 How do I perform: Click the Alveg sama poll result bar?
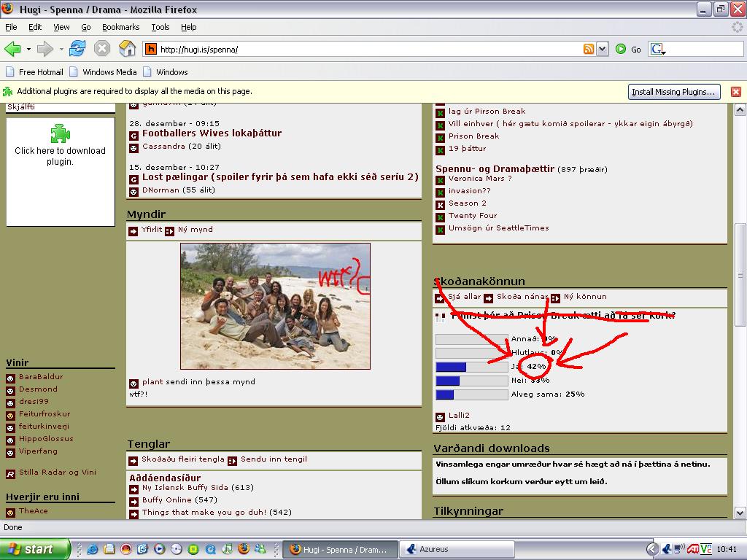472,394
